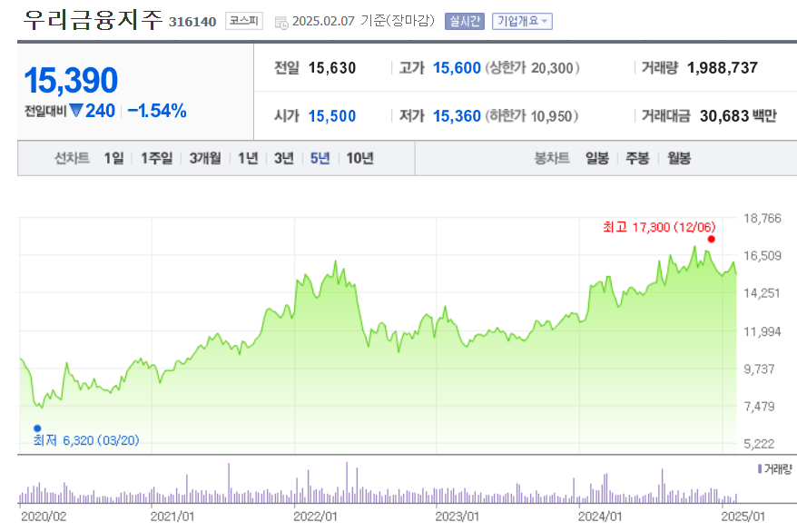Select the 10년 line chart period

click(359, 159)
